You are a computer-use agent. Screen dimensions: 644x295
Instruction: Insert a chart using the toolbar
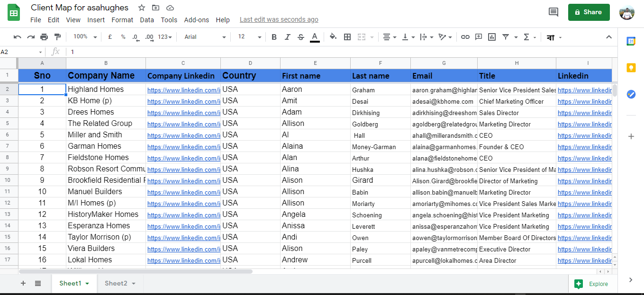[x=491, y=36]
